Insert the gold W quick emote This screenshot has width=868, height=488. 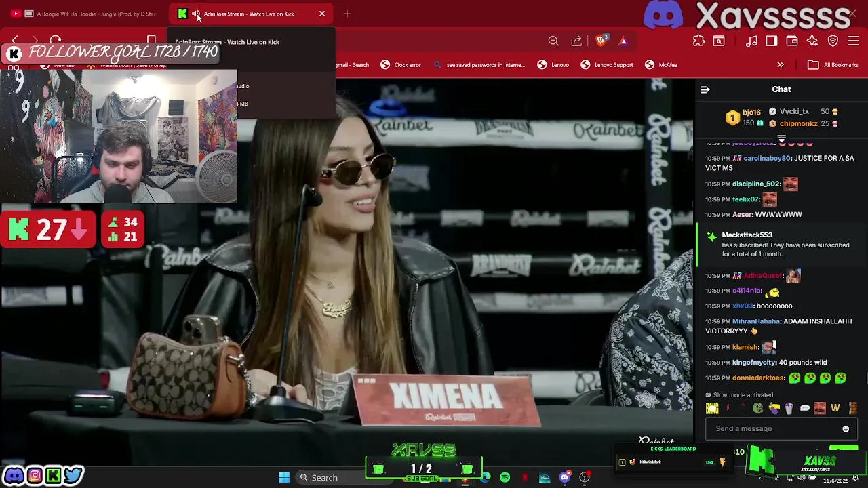835,408
